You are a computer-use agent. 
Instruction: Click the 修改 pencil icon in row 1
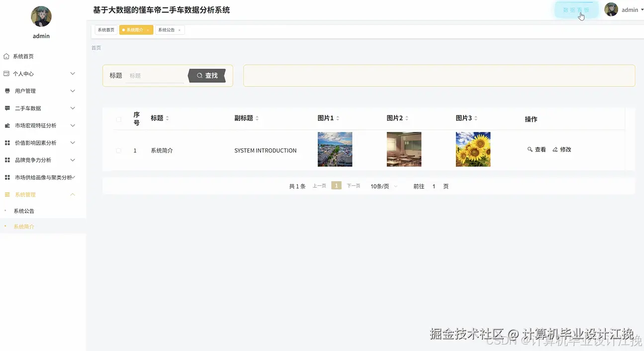pyautogui.click(x=555, y=149)
